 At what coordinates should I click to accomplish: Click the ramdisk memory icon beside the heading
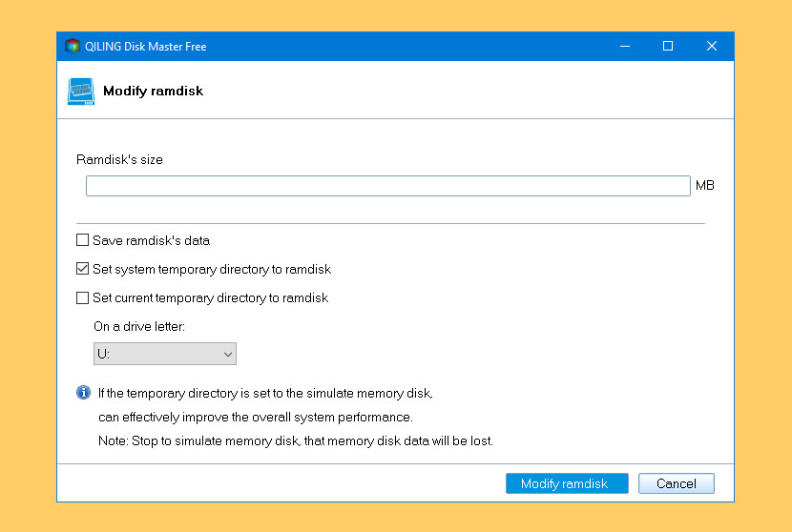pyautogui.click(x=81, y=92)
